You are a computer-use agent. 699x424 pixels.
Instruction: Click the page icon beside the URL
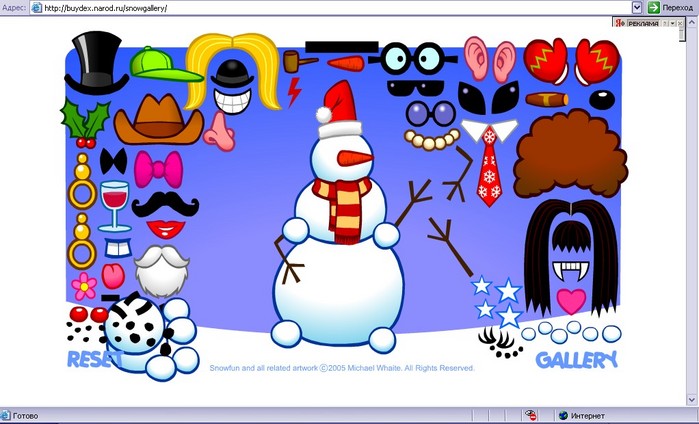(37, 8)
